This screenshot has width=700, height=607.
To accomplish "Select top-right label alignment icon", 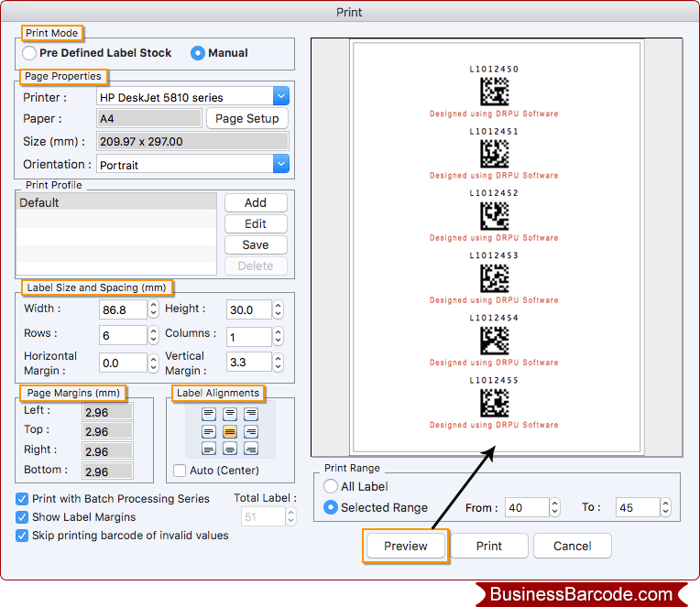I will [251, 414].
